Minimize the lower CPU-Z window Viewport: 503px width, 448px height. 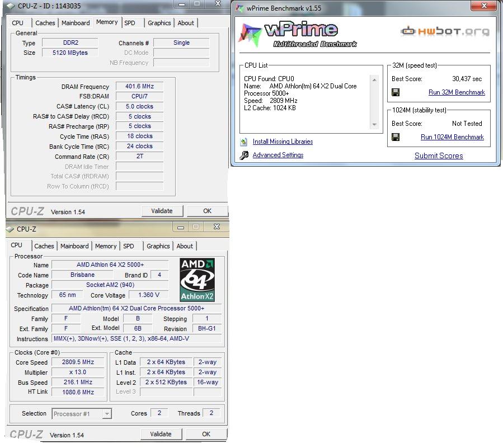coord(181,228)
